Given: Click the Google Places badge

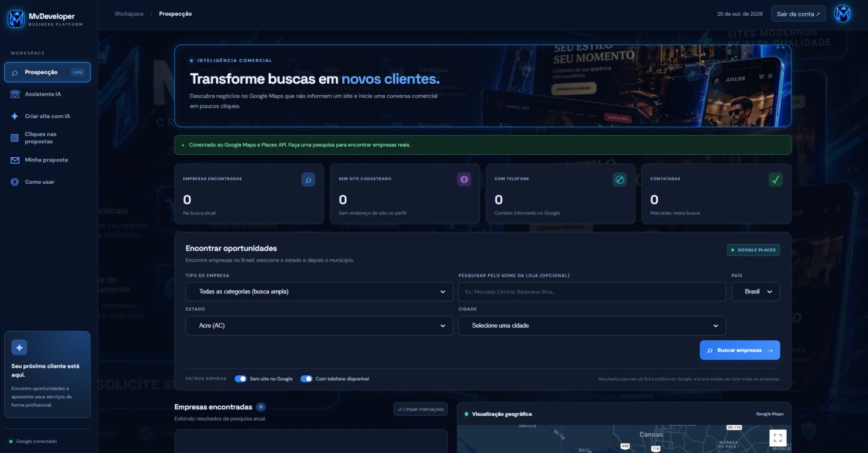Looking at the screenshot, I should pos(753,250).
